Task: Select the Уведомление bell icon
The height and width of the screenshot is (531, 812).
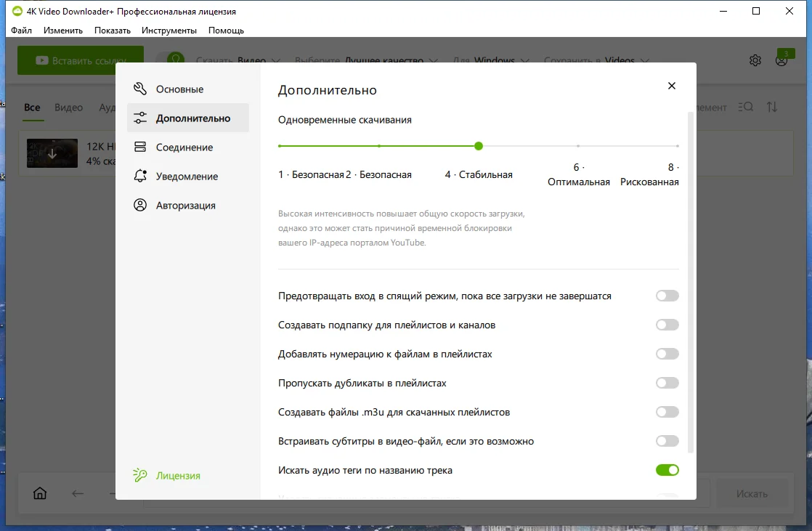Action: [x=140, y=176]
